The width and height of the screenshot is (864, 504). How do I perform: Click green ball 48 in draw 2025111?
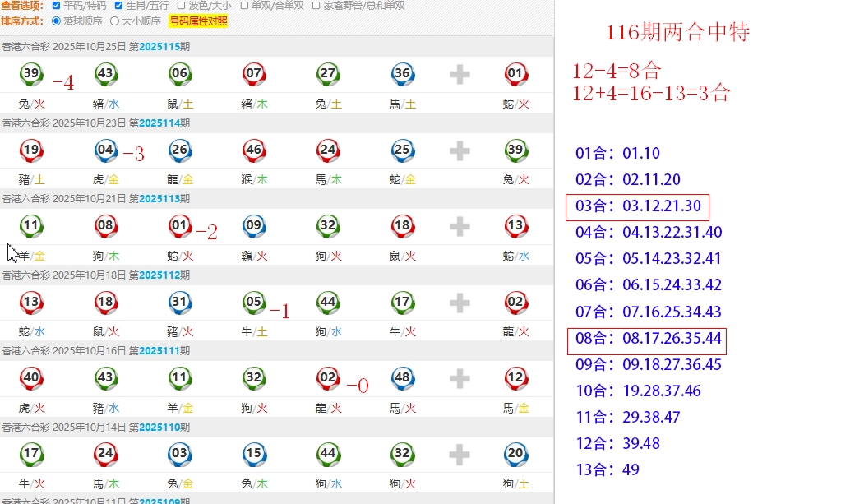pos(402,378)
